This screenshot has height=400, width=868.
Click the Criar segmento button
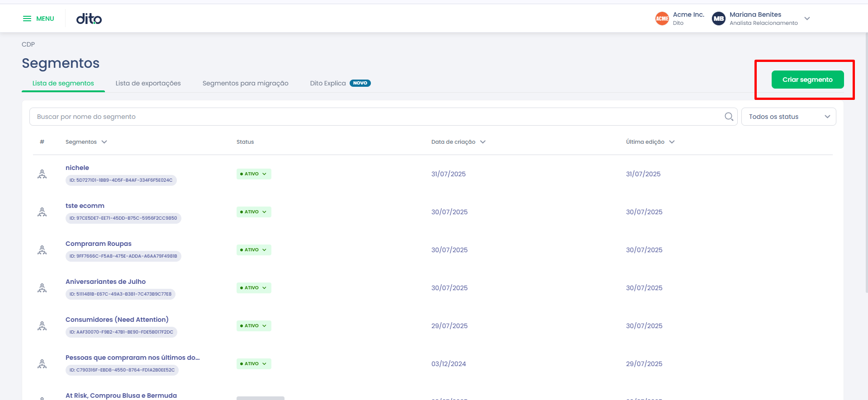point(807,80)
